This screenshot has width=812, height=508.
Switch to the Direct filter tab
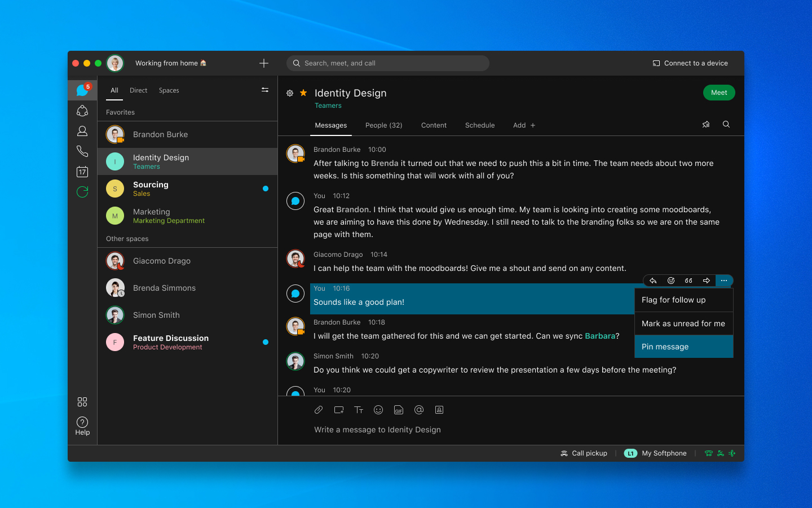(139, 90)
